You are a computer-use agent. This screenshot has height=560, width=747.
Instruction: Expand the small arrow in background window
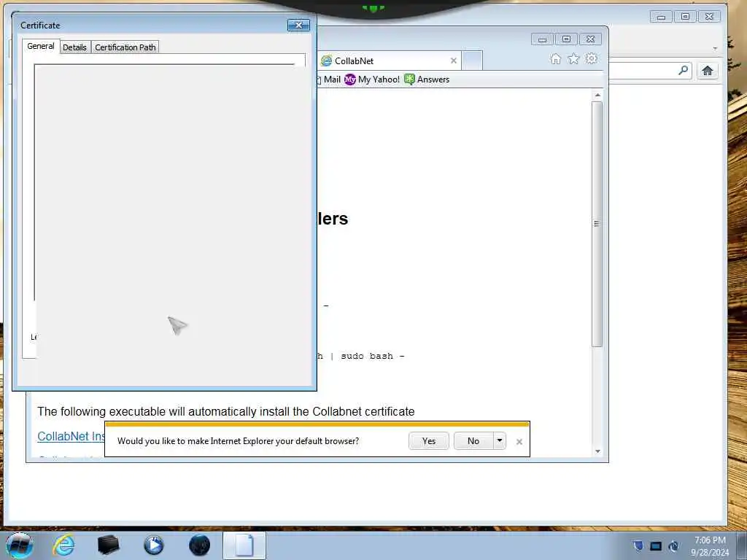(x=715, y=48)
